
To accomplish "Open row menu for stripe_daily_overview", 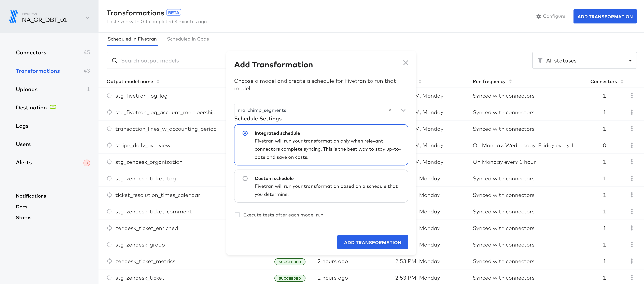I will 632,145.
